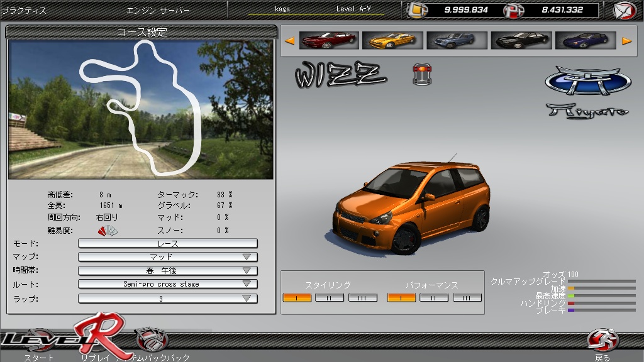644x362 pixels.
Task: Click the ターマック 33 % value
Action: tap(225, 195)
